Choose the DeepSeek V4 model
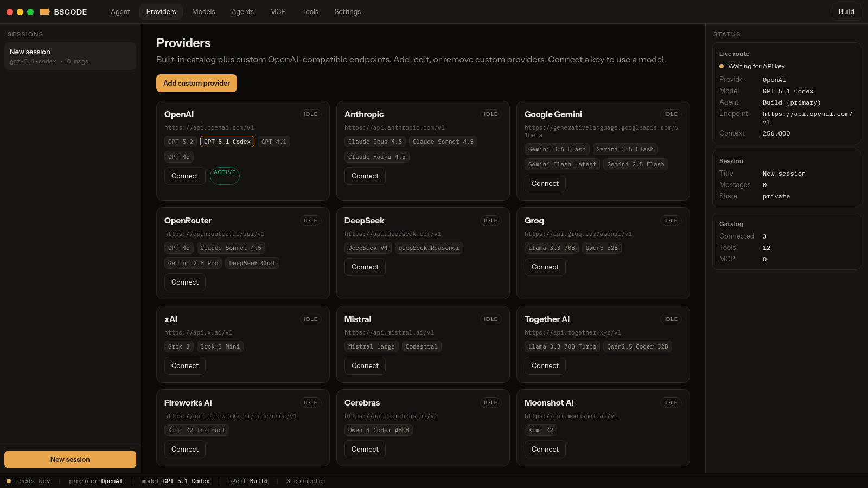Image resolution: width=868 pixels, height=488 pixels. 368,248
